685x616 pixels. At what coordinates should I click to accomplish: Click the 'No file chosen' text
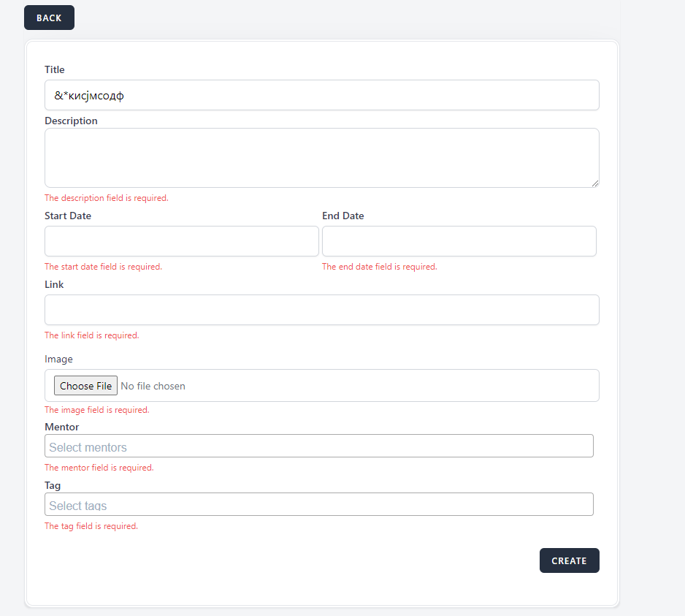153,386
